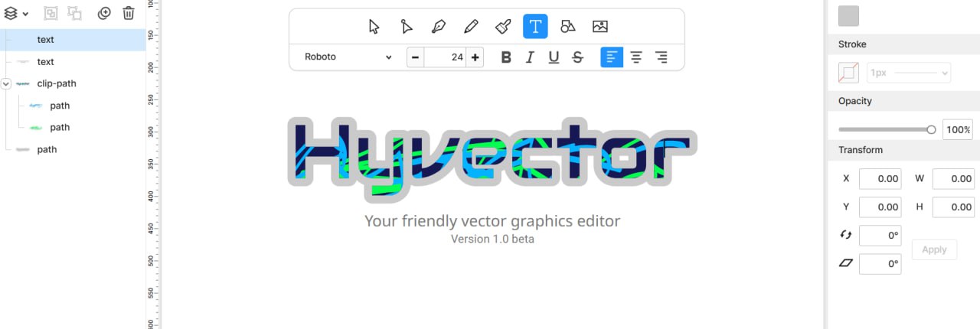Open the Roboto font dropdown
Image resolution: width=980 pixels, height=329 pixels.
click(x=348, y=57)
